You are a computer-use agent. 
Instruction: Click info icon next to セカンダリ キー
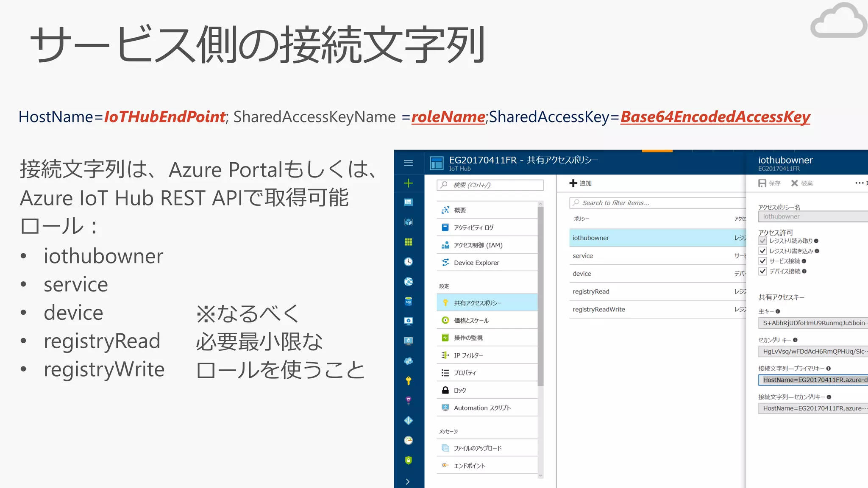click(795, 340)
